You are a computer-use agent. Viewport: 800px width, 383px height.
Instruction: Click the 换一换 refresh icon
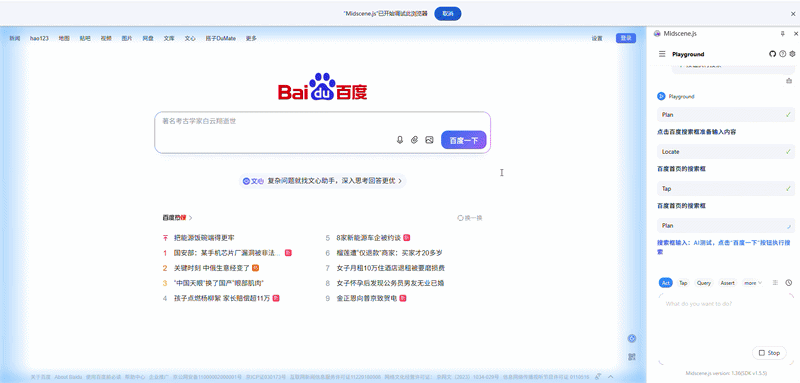click(460, 218)
